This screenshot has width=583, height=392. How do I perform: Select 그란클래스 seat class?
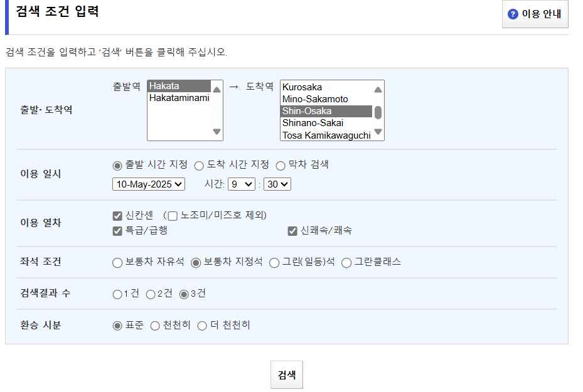(348, 263)
